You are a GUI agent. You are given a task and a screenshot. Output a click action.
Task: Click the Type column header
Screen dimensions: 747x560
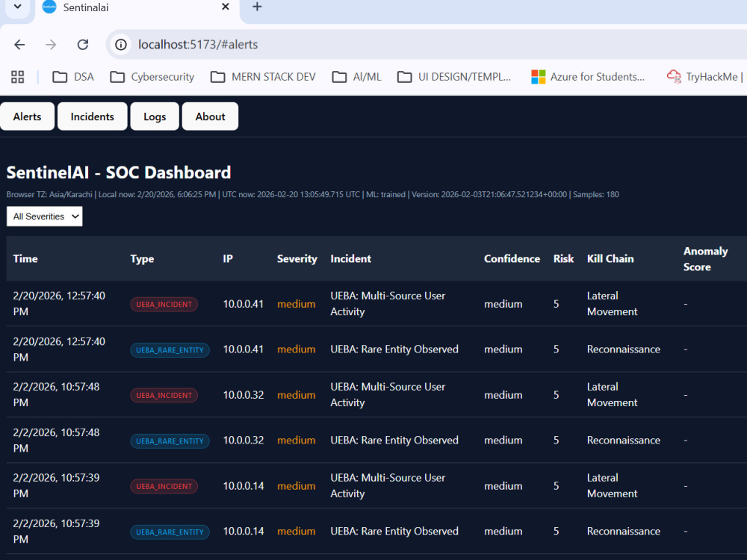pos(142,258)
